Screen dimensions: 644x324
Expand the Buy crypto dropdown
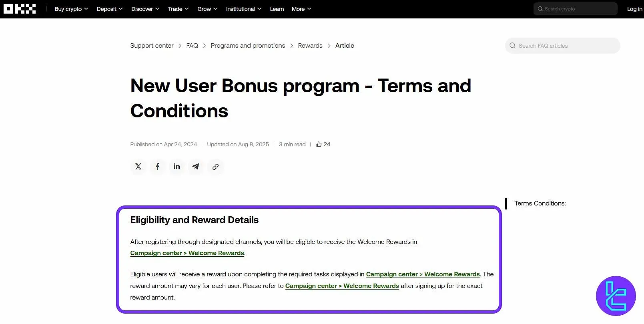tap(71, 9)
